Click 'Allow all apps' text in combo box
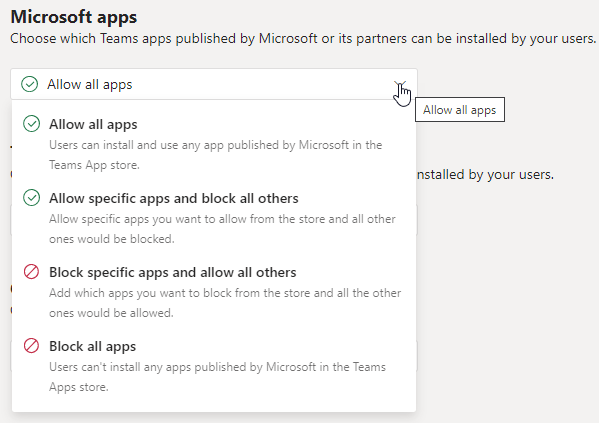 coord(90,84)
